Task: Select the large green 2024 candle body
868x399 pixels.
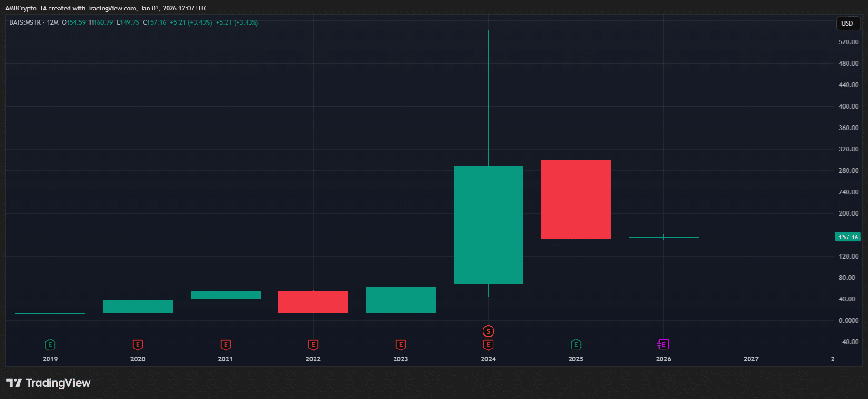Action: pos(488,225)
